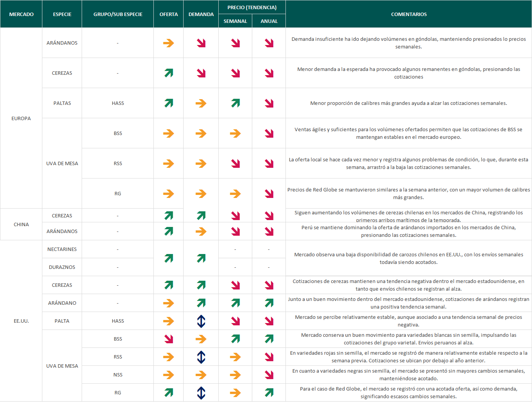
Task: Click the ANUAL price sub-header
Action: [x=269, y=21]
